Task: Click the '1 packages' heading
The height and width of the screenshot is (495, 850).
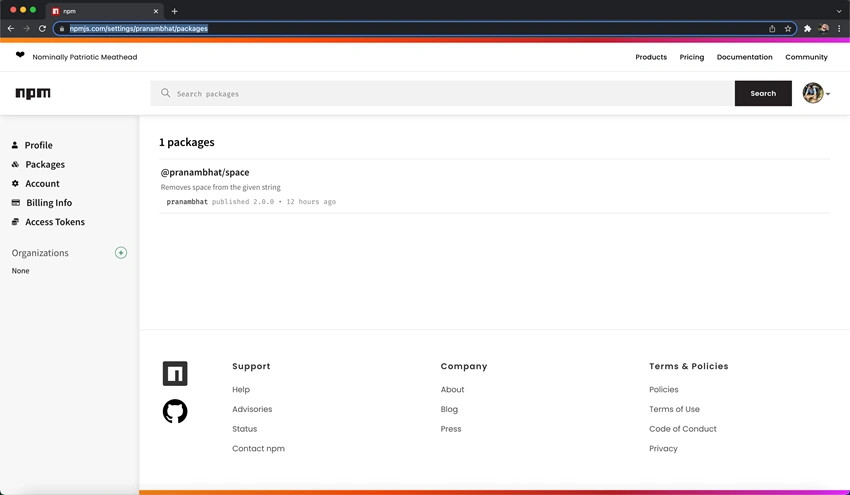Action: click(186, 142)
